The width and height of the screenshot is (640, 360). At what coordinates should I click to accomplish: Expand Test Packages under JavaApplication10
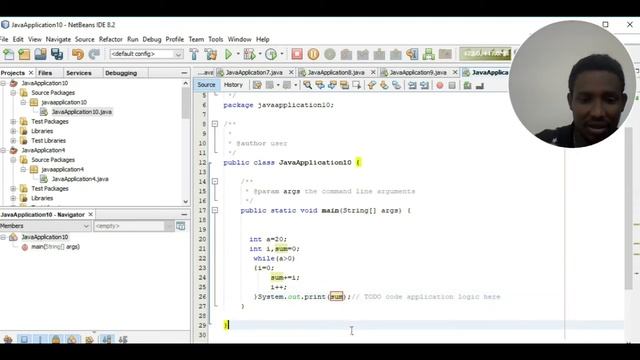13,121
